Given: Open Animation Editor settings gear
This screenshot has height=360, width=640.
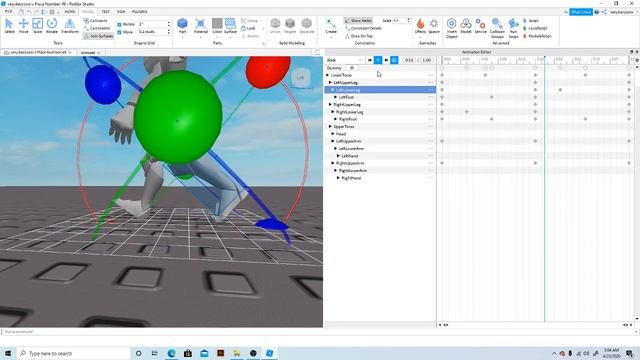Looking at the screenshot, I should coord(637,60).
